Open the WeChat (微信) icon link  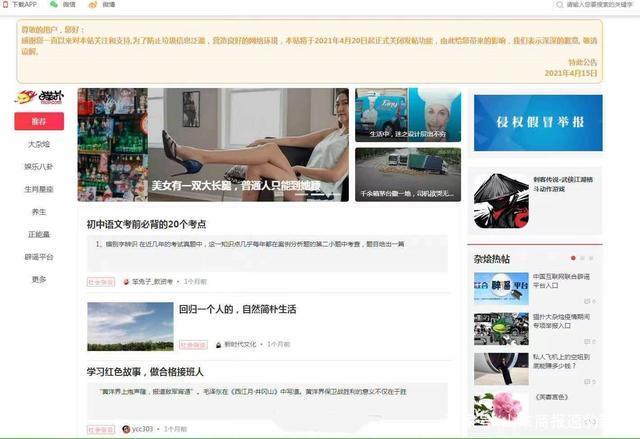(55, 5)
